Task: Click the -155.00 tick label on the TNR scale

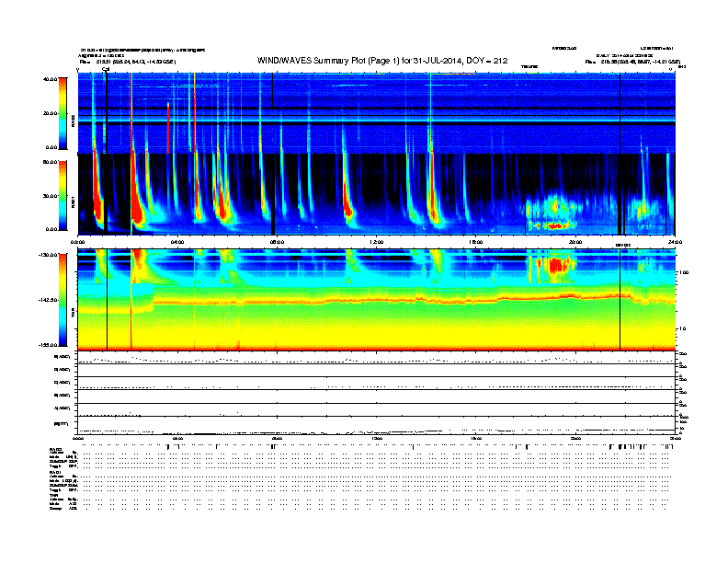Action: tap(48, 345)
